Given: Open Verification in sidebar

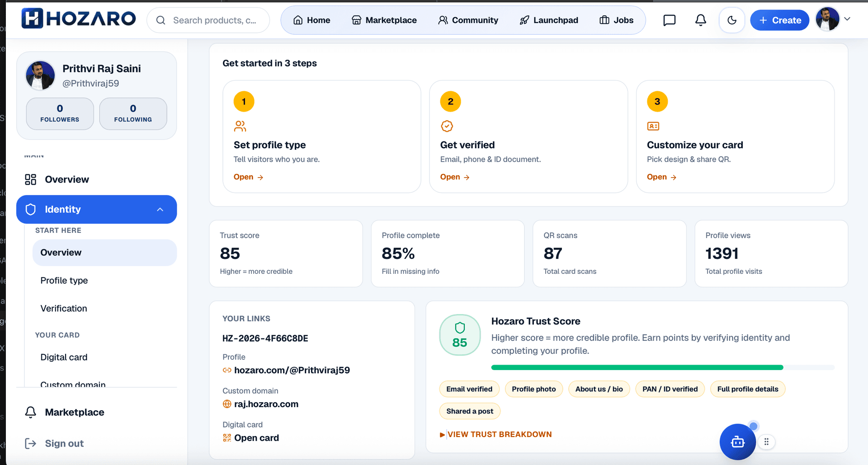Looking at the screenshot, I should click(64, 309).
